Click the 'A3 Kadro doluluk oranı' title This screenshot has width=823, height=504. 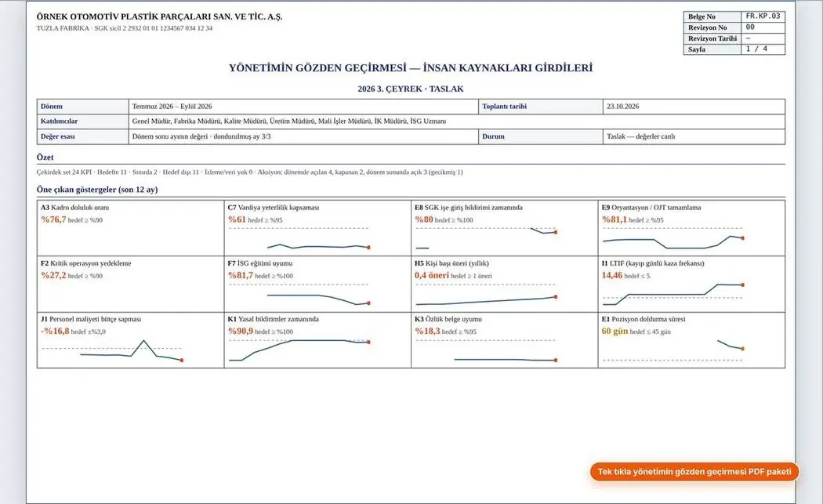[75, 208]
